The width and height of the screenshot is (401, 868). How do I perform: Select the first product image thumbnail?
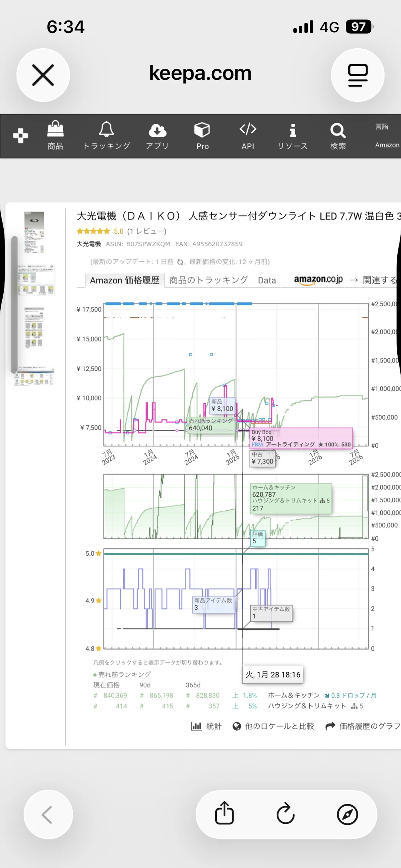[x=34, y=232]
